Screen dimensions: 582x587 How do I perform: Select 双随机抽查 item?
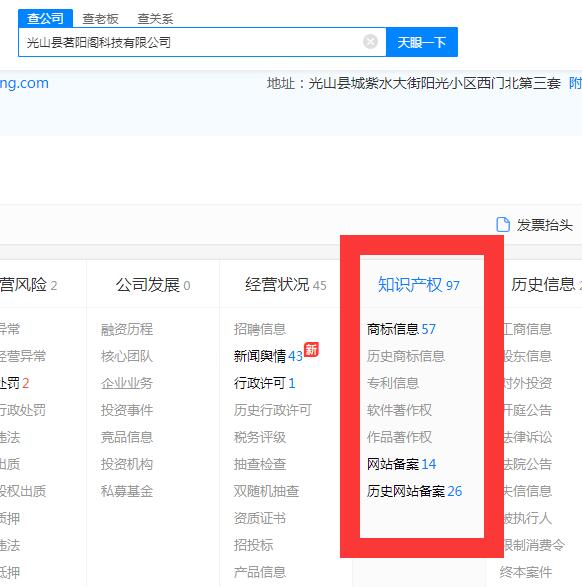pyautogui.click(x=266, y=491)
